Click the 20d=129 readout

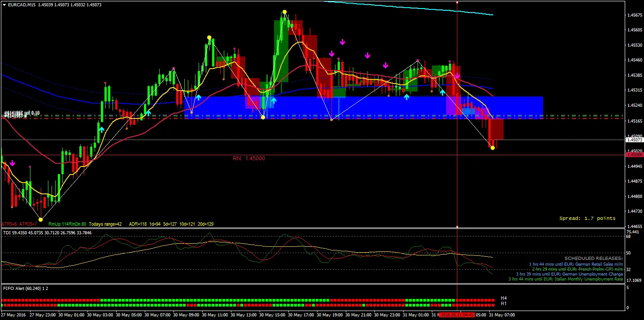click(x=205, y=224)
